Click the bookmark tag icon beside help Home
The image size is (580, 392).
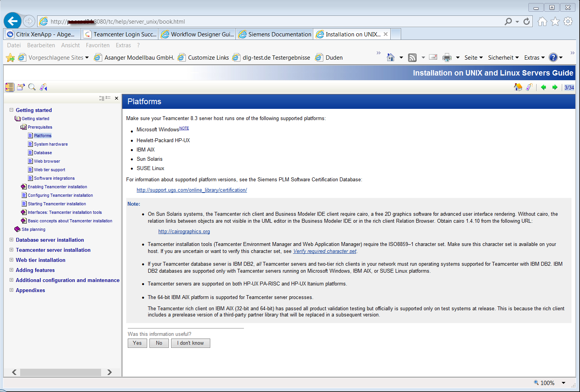tap(529, 87)
